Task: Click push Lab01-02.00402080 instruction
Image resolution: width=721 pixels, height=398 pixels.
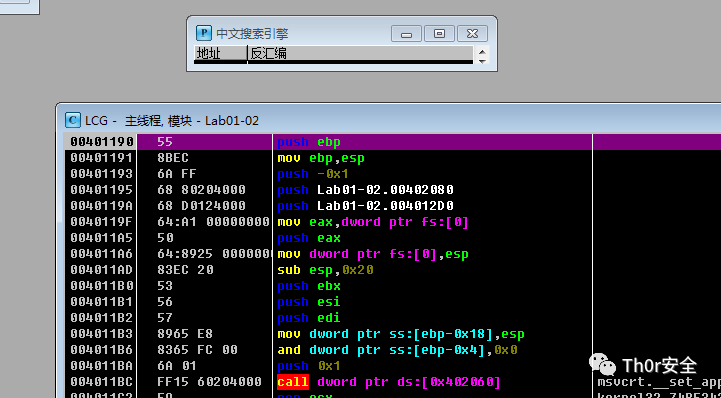Action: (366, 190)
